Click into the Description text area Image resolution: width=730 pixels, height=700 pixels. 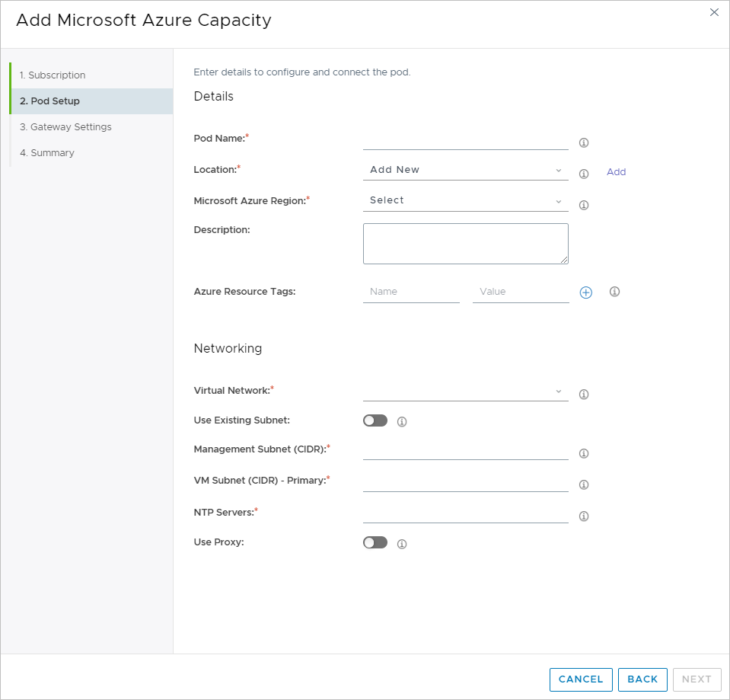(466, 244)
